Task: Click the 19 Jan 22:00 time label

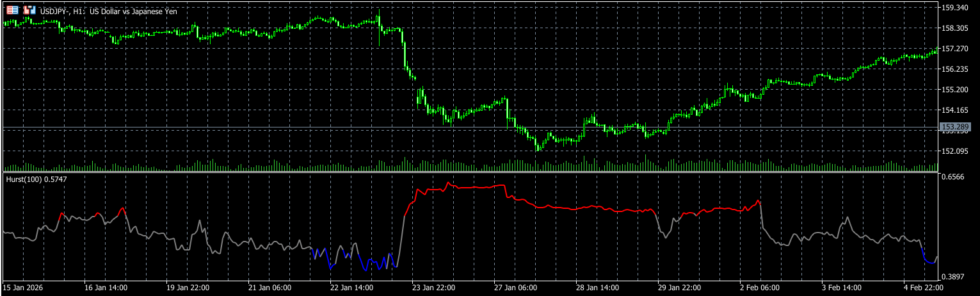Action: tap(187, 288)
